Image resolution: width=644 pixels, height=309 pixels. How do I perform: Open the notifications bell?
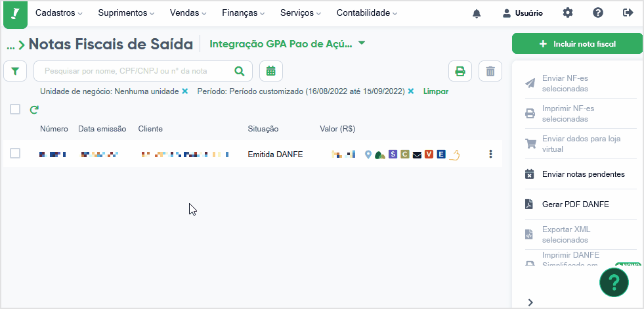(477, 14)
